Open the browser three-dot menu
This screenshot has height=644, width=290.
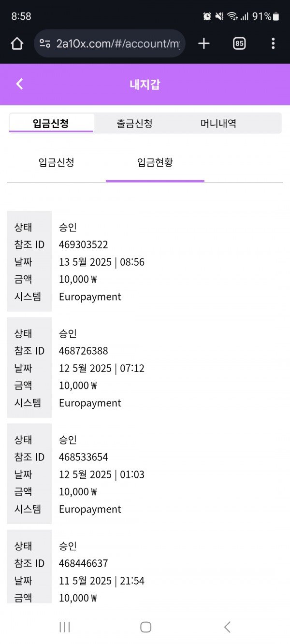[x=273, y=43]
